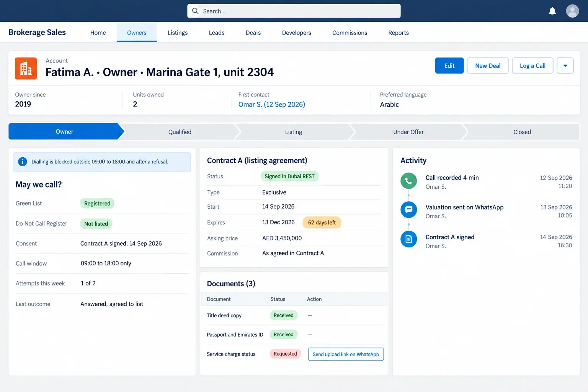The height and width of the screenshot is (392, 588).
Task: Click the Call recorded 4 min activity
Action: tap(452, 178)
